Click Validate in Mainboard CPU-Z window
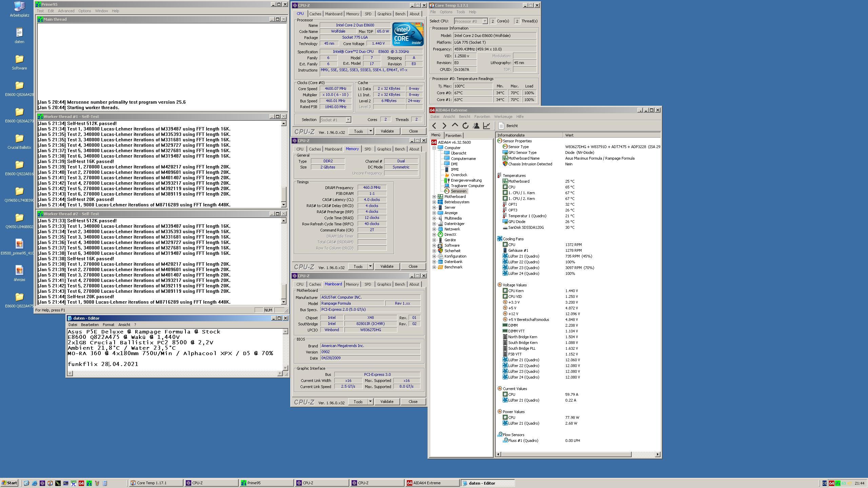 387,402
